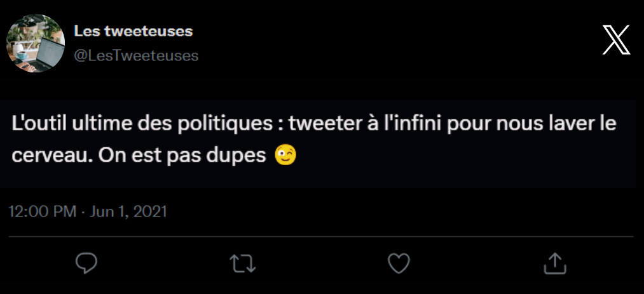Click the Jun 1, 2021 date

(128, 211)
